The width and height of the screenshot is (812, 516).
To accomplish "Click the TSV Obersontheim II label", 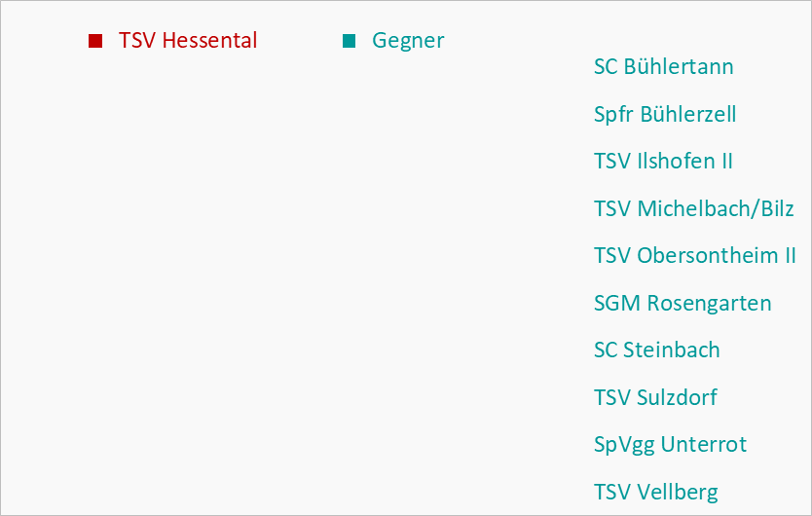I will 694,256.
